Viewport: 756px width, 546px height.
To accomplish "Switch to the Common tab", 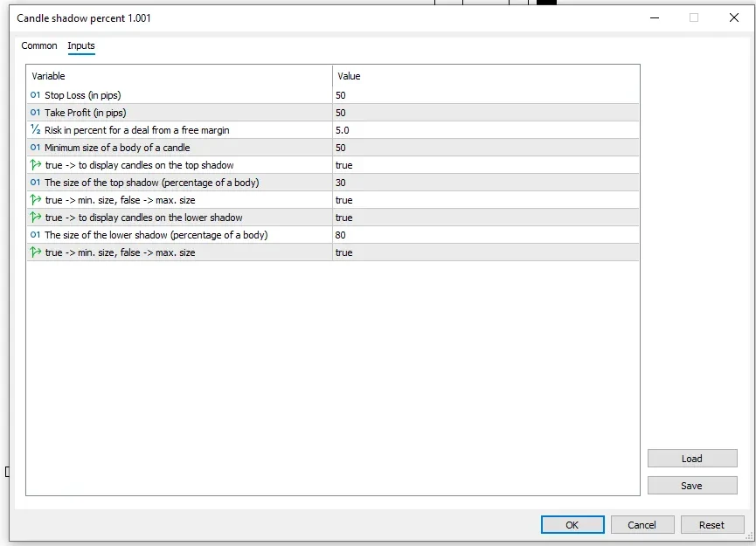I will (39, 45).
